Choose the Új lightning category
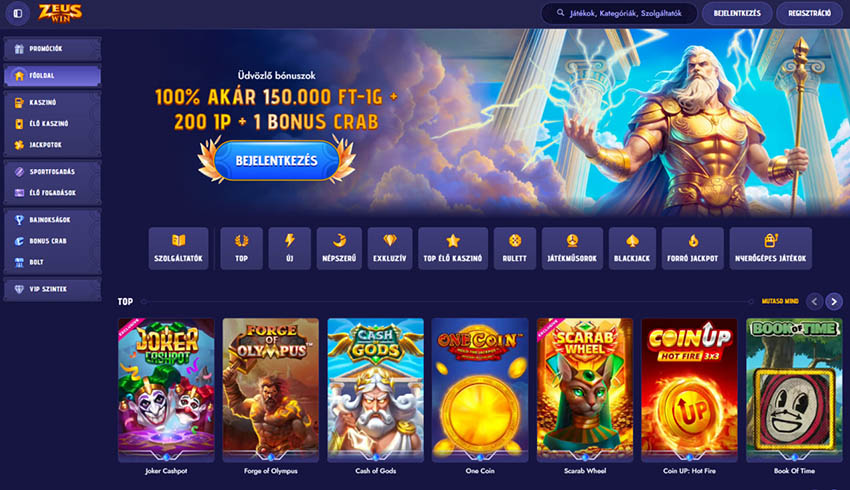The width and height of the screenshot is (850, 490). tap(289, 248)
